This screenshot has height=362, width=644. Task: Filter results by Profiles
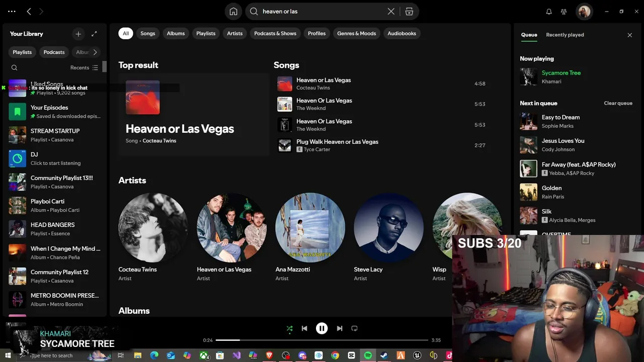[316, 33]
